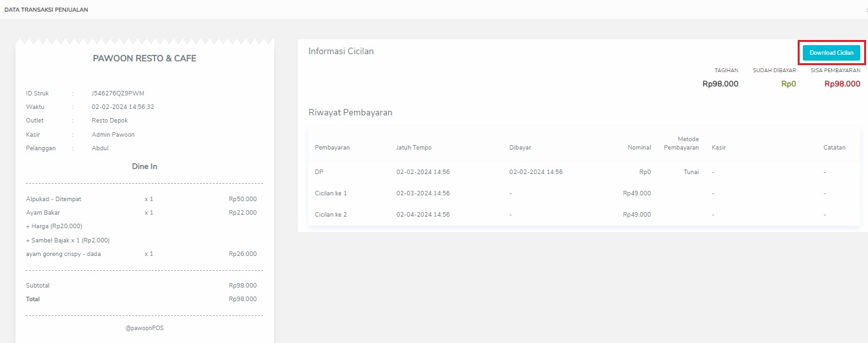Click the Rp49.000 nominal for Cicilan ke 2
868x343 pixels.
pyautogui.click(x=637, y=215)
